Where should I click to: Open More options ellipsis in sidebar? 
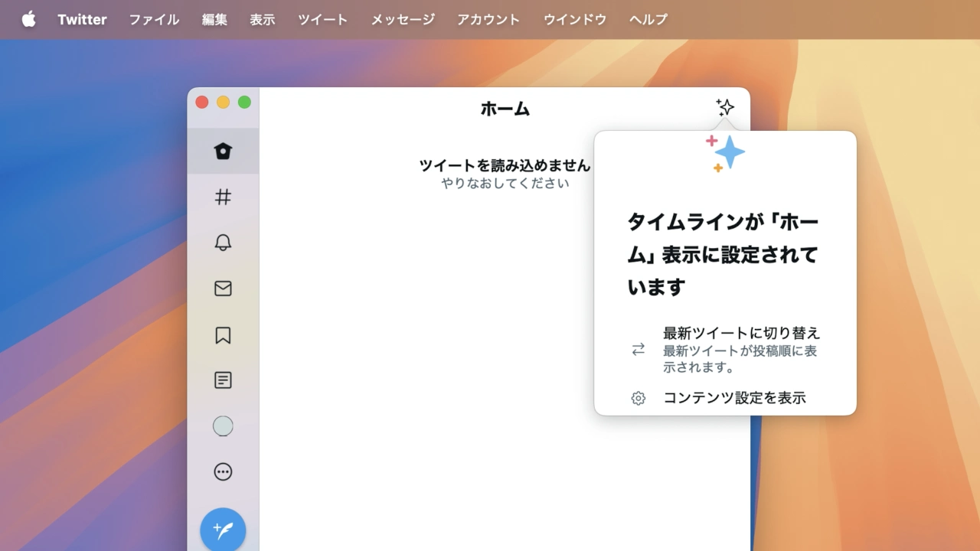(x=223, y=472)
